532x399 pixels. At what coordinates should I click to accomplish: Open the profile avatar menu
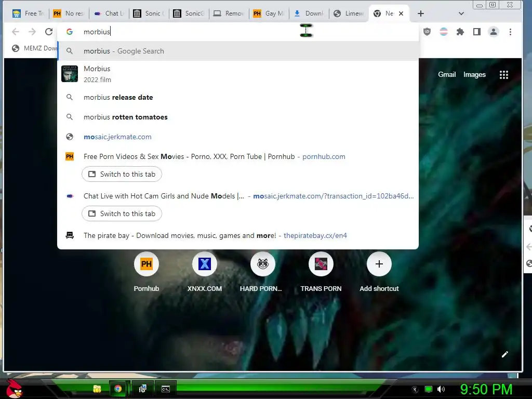point(494,32)
